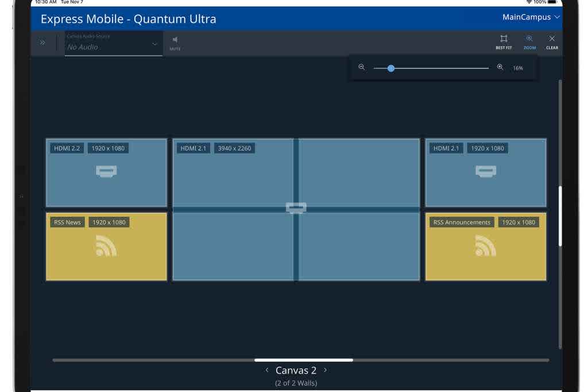Go to previous canvas with left arrow
Screen dimensions: 588x392
click(266, 370)
